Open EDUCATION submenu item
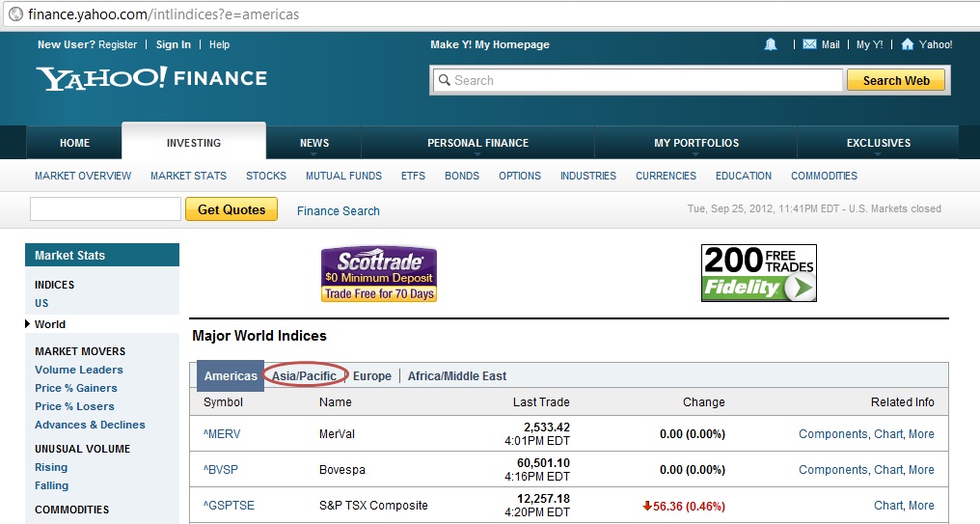The height and width of the screenshot is (524, 980). point(744,176)
